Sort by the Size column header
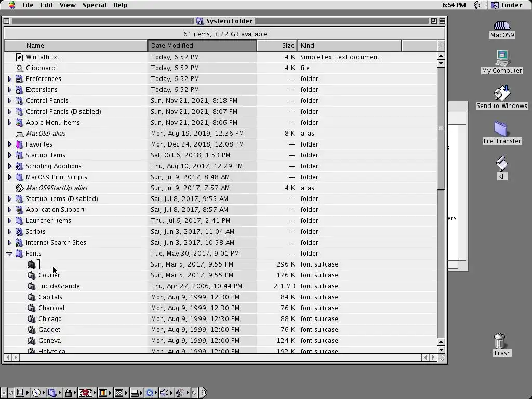 click(277, 46)
